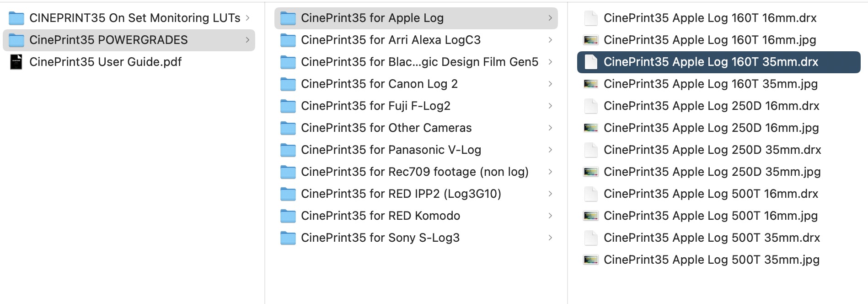
Task: Select the CinePrint35 POWERGRADES folder row
Action: [129, 40]
